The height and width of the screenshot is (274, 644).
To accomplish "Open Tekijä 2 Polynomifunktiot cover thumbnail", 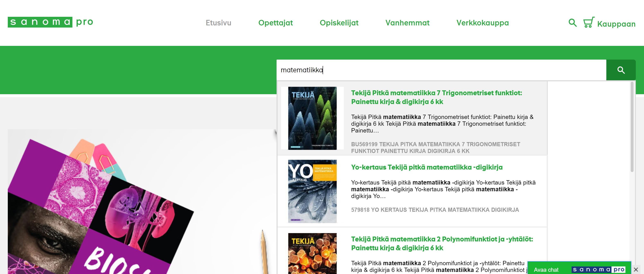I will point(312,254).
